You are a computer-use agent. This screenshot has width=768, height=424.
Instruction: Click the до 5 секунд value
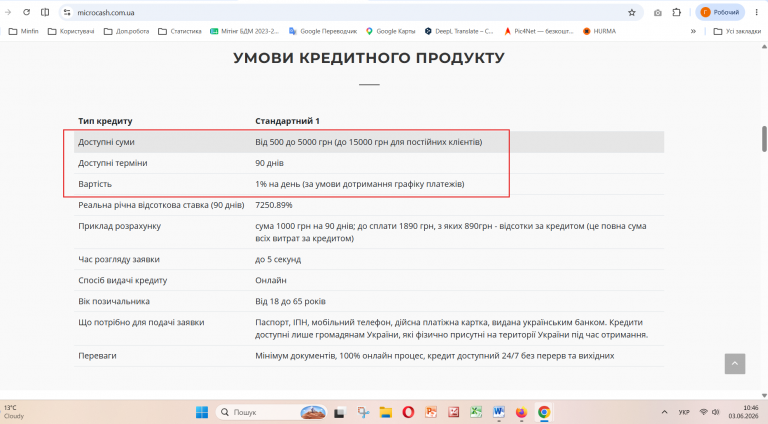(x=278, y=259)
